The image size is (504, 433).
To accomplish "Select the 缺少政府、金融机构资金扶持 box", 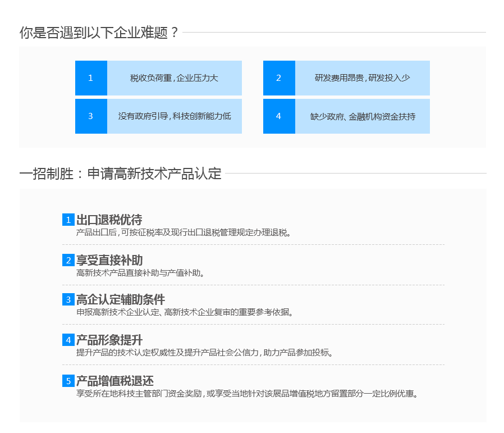I will coord(362,116).
